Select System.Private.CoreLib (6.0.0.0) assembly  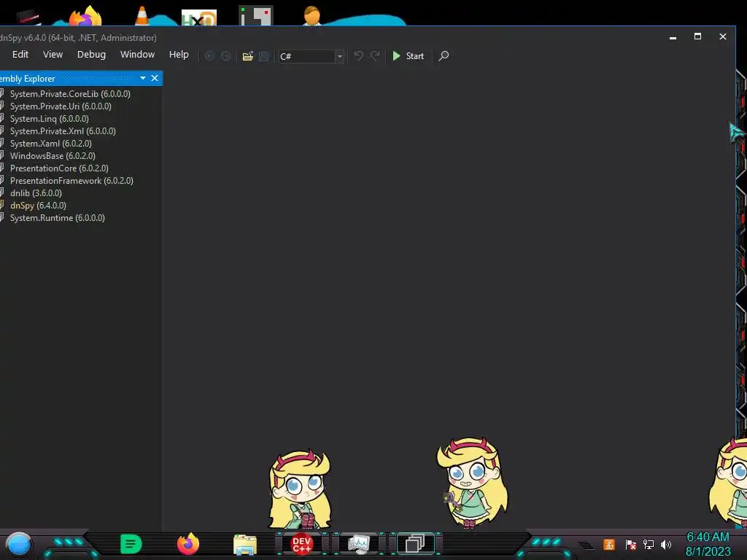click(70, 94)
